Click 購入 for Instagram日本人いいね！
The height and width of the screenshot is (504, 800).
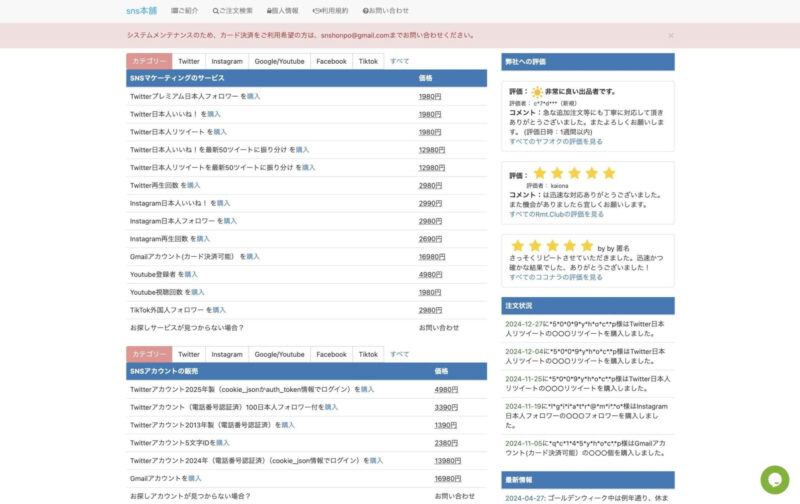coord(223,204)
